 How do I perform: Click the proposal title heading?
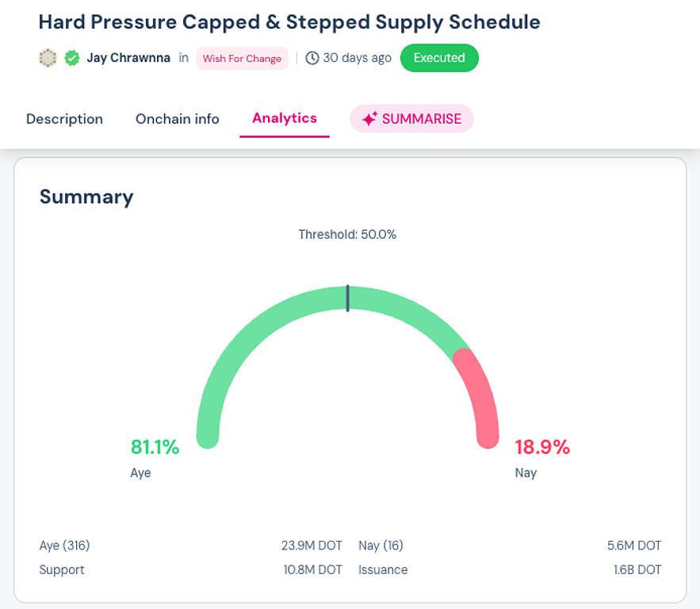coord(289,22)
